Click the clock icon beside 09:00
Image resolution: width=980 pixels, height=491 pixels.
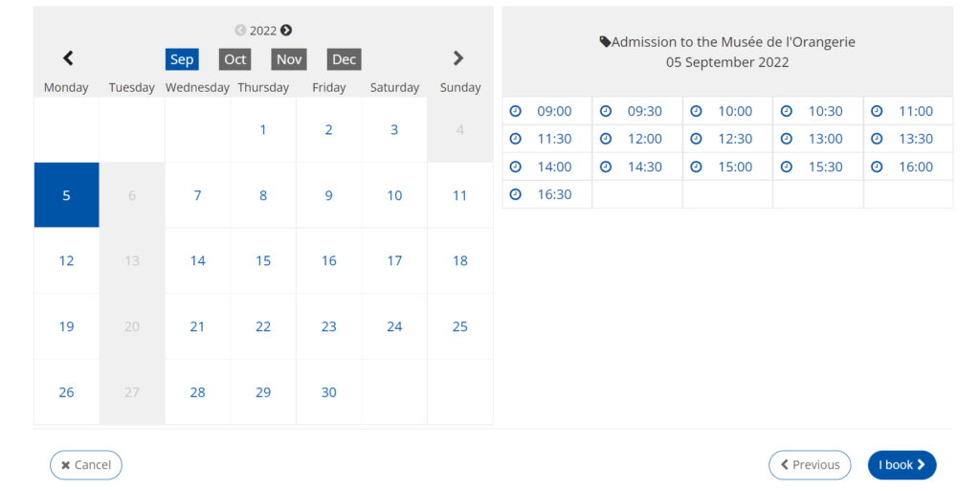[x=515, y=111]
